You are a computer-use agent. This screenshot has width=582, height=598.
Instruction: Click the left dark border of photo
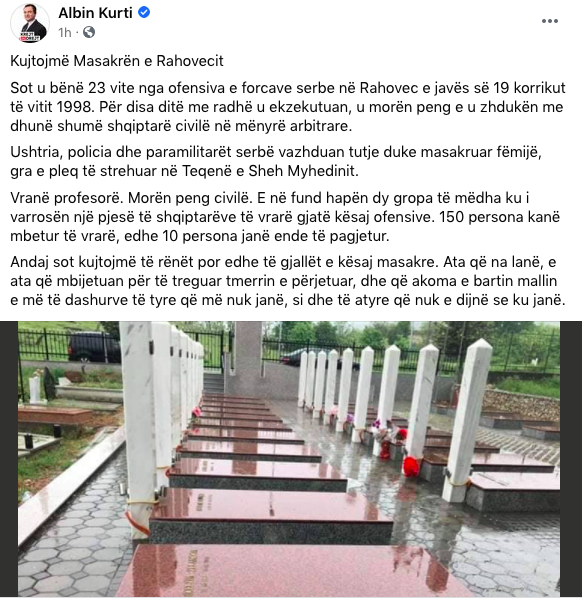point(9,459)
